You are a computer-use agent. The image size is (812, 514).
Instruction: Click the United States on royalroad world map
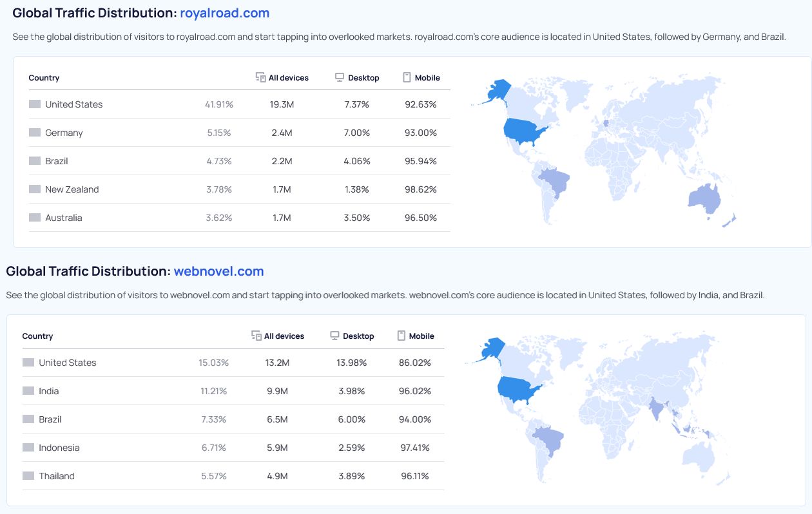tap(523, 131)
